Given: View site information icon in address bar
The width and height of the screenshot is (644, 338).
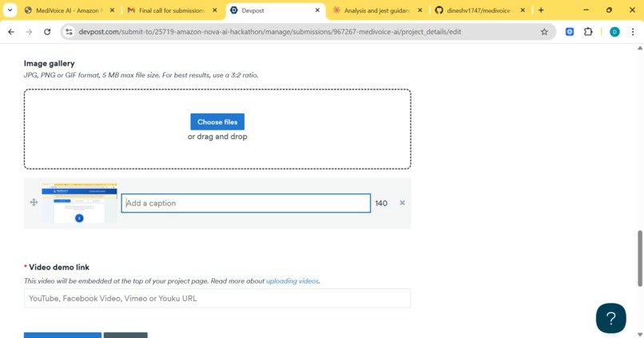Looking at the screenshot, I should (x=69, y=32).
